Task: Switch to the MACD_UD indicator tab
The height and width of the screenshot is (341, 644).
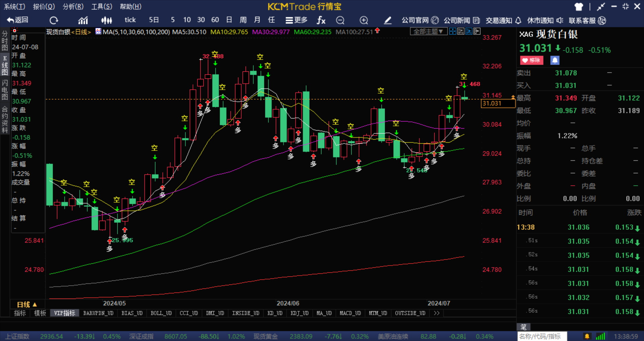Action: coord(350,313)
